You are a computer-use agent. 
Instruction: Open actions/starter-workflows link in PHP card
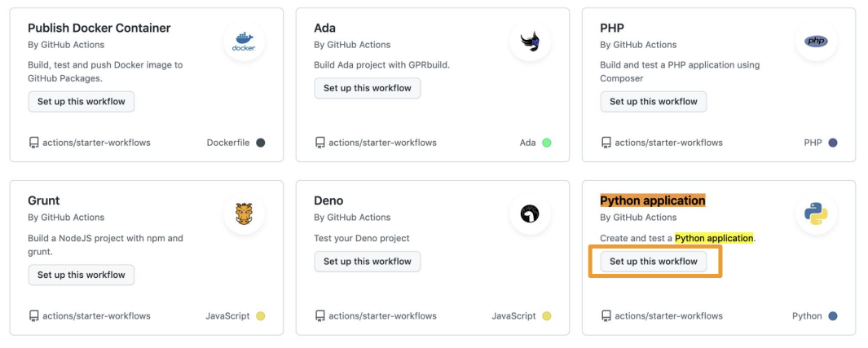(x=668, y=143)
